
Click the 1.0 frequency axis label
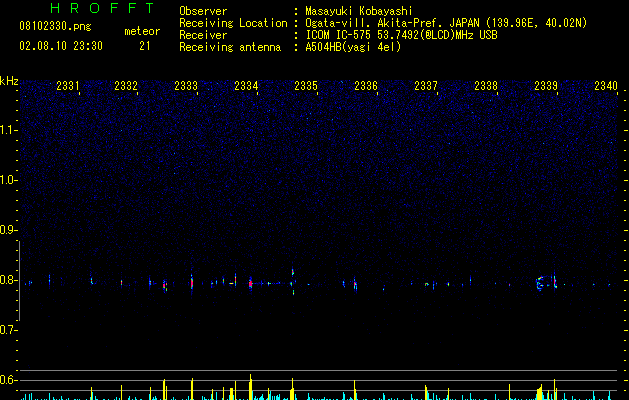(x=8, y=180)
